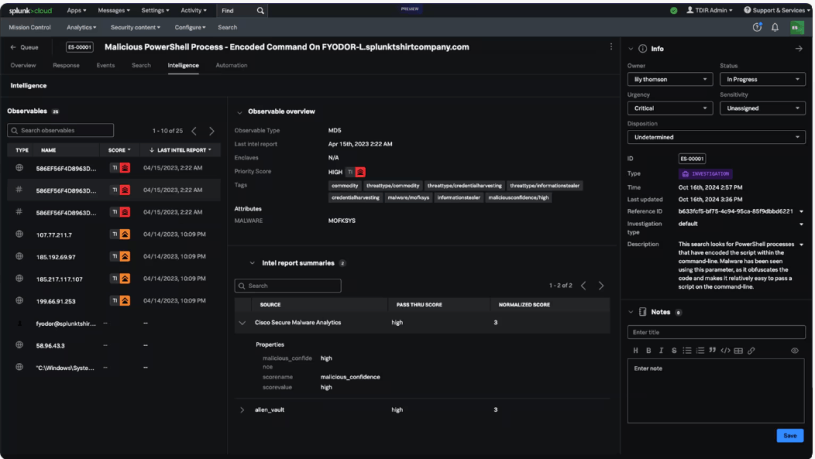Viewport: 815px width, 459px height.
Task: Collapse the Notes section chevron
Action: coord(631,312)
